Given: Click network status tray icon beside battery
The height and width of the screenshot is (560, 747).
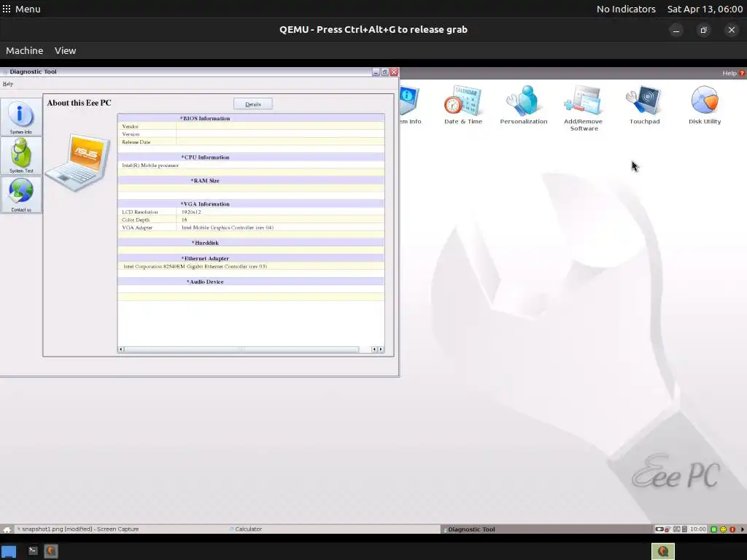Looking at the screenshot, I should 668,529.
